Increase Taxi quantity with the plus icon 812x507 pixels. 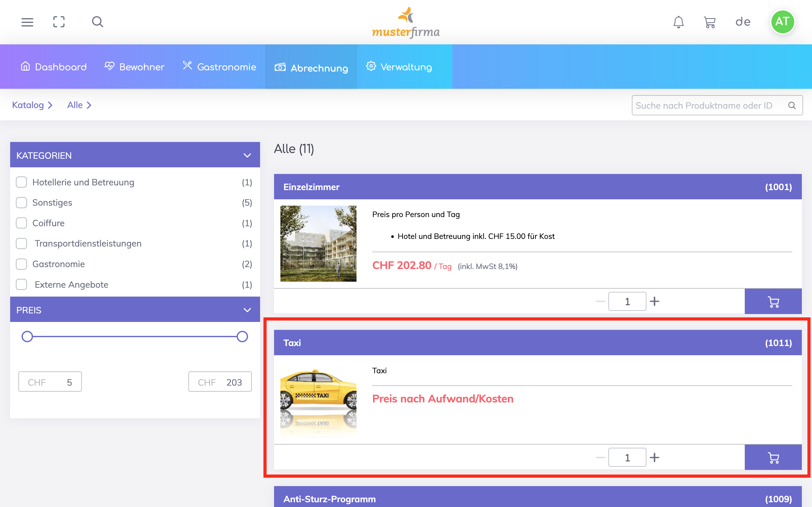tap(654, 457)
